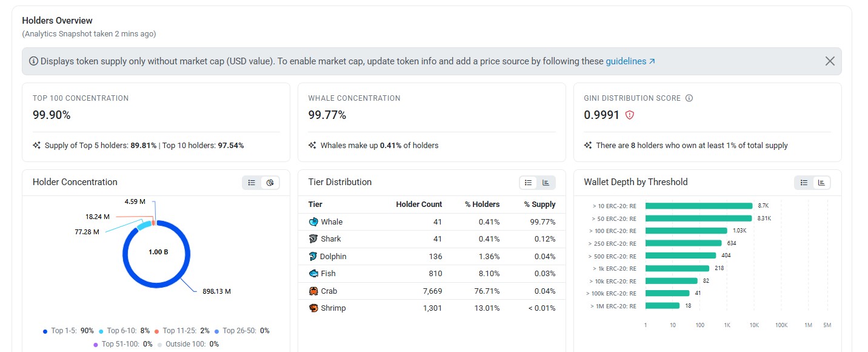
Task: Switch Tier Distribution to list view
Action: pyautogui.click(x=529, y=183)
